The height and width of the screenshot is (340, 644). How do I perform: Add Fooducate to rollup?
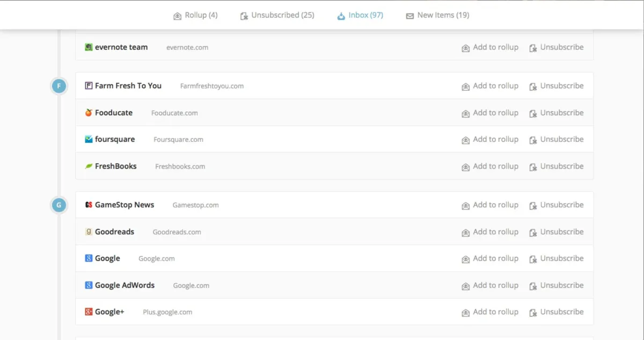pos(490,113)
